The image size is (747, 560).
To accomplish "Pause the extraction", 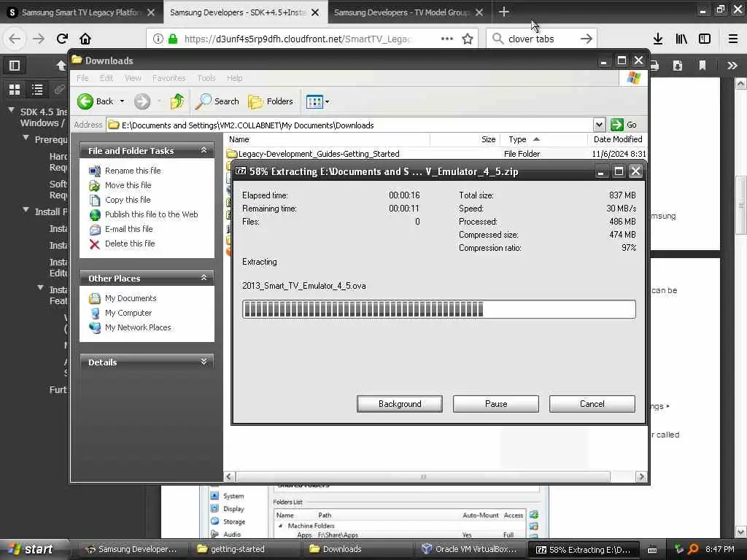I will 496,404.
